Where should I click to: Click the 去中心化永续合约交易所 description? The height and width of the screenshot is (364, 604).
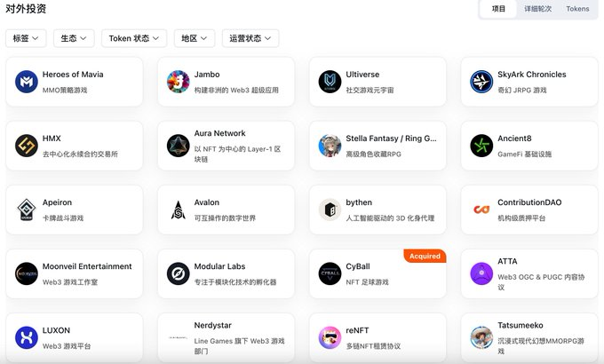[x=80, y=154]
